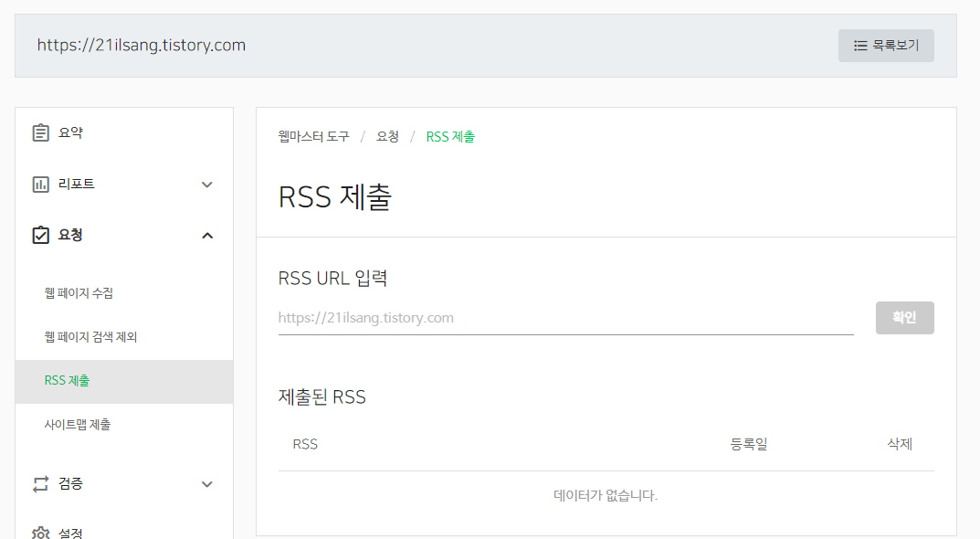This screenshot has width=980, height=539.
Task: Click the 요청 checkbox-clipboard icon
Action: 40,235
